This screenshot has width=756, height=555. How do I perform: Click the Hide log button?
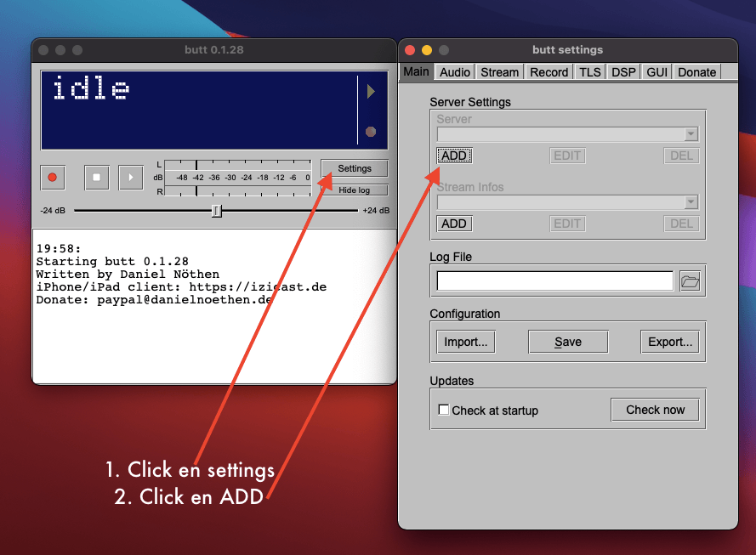point(353,190)
